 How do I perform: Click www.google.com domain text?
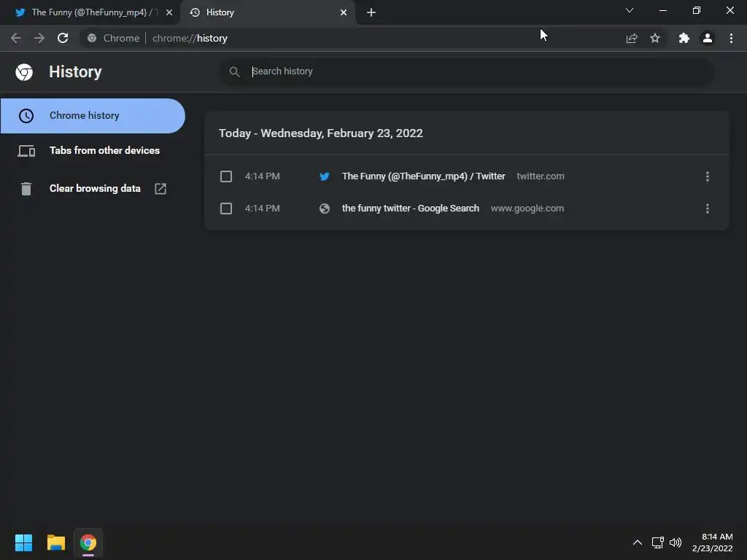point(527,209)
